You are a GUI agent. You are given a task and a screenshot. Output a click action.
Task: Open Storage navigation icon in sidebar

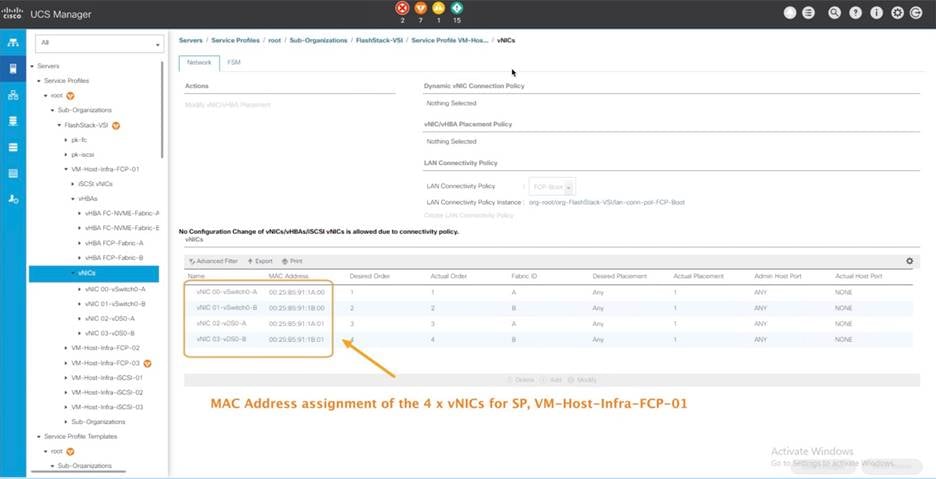(13, 173)
